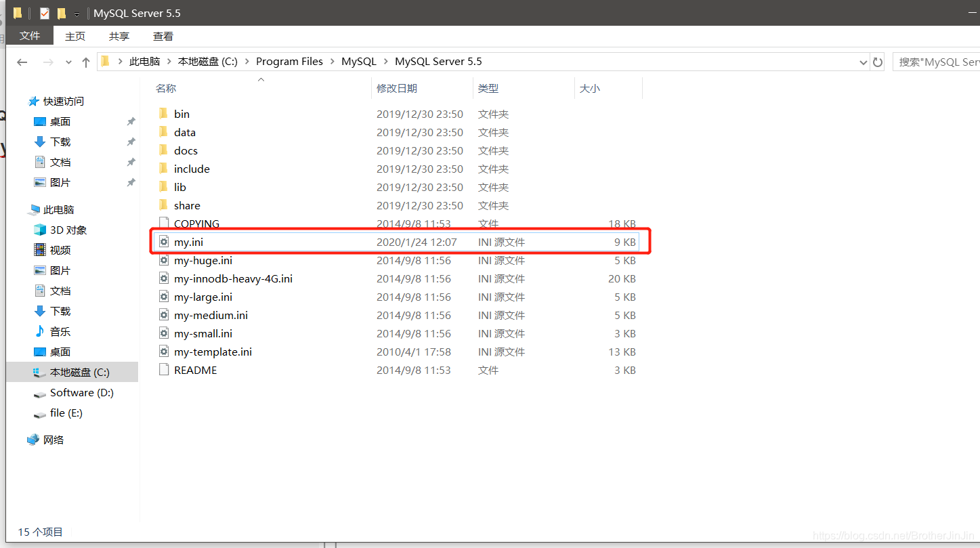The image size is (980, 548).
Task: Select the COPYING file icon
Action: [x=163, y=224]
